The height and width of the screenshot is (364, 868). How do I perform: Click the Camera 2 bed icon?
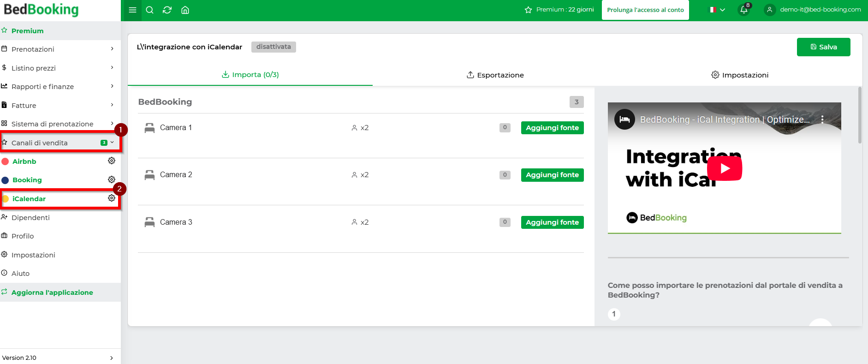(x=149, y=175)
